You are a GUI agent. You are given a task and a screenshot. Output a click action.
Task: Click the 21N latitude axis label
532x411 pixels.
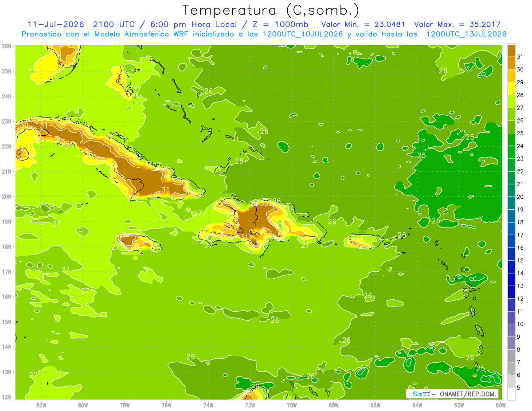coord(6,171)
